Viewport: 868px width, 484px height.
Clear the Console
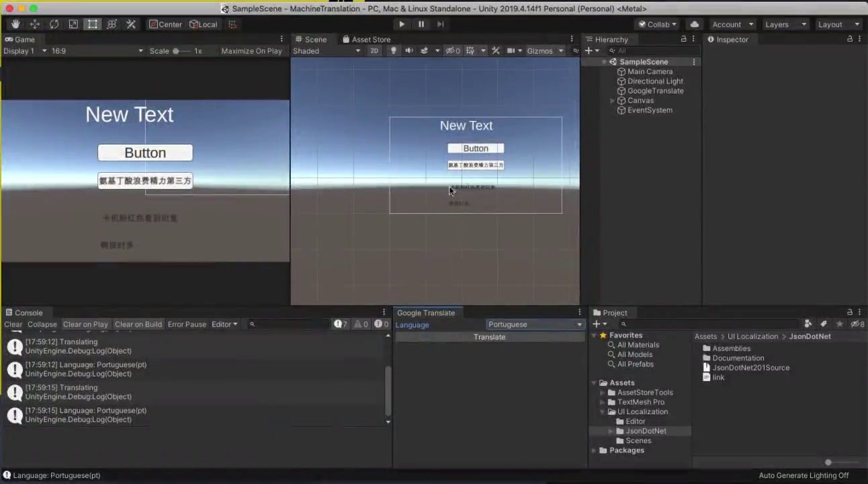13,324
